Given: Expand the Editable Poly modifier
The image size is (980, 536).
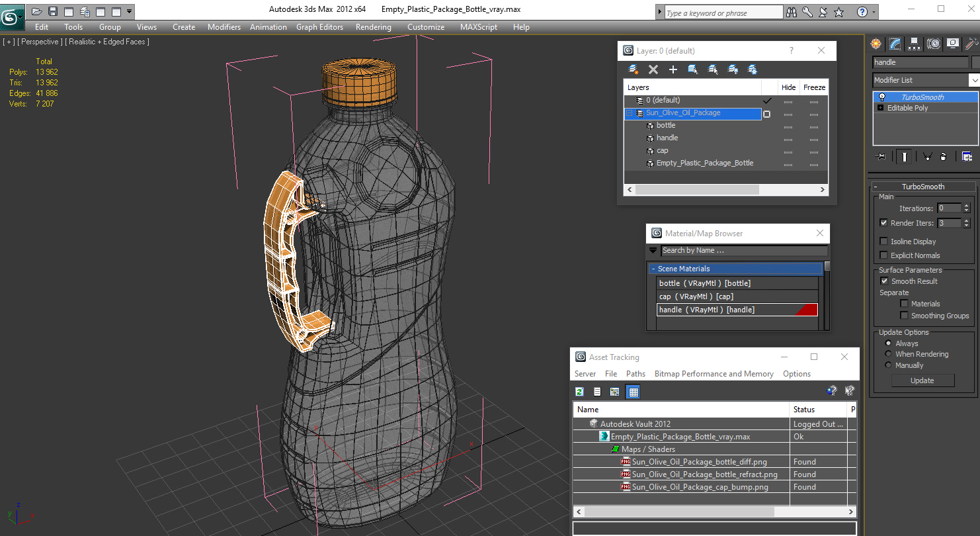Looking at the screenshot, I should point(880,108).
